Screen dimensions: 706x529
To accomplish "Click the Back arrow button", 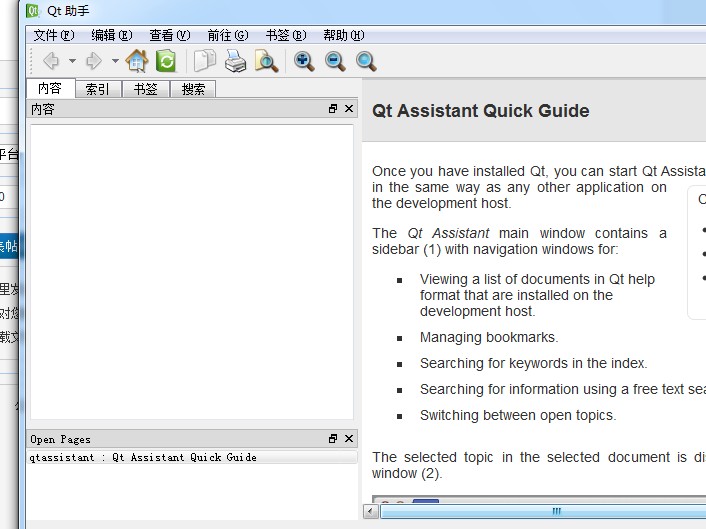I will (x=50, y=61).
